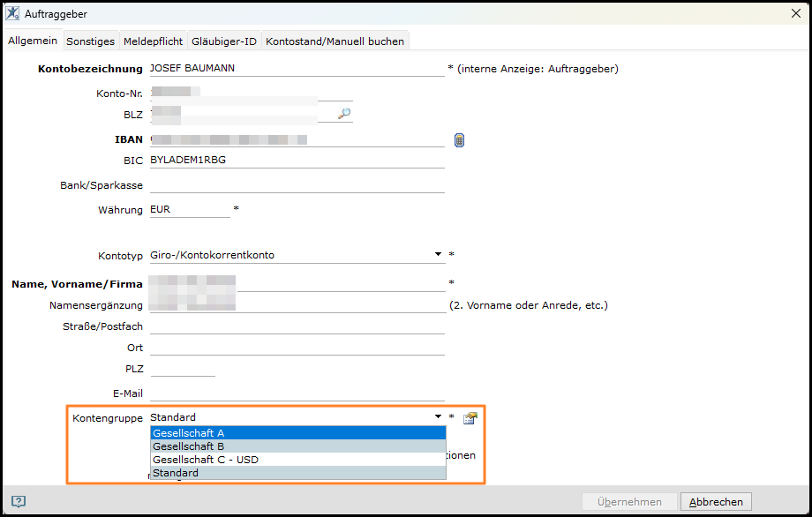The width and height of the screenshot is (812, 517).
Task: Click the BLZ search magnifier icon
Action: (x=344, y=113)
